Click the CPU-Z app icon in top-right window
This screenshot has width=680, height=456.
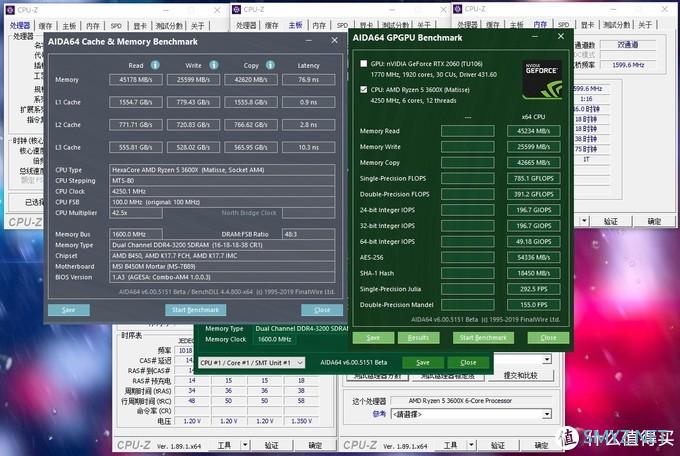pyautogui.click(x=458, y=9)
